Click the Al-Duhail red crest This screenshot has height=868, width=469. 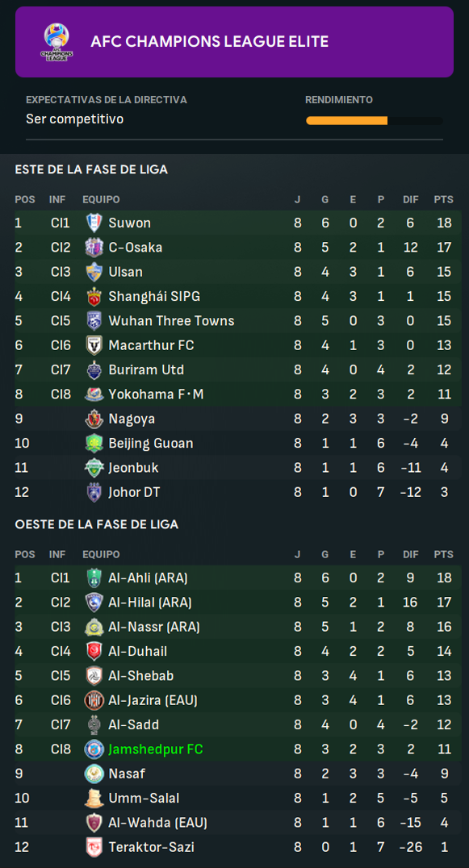click(94, 651)
